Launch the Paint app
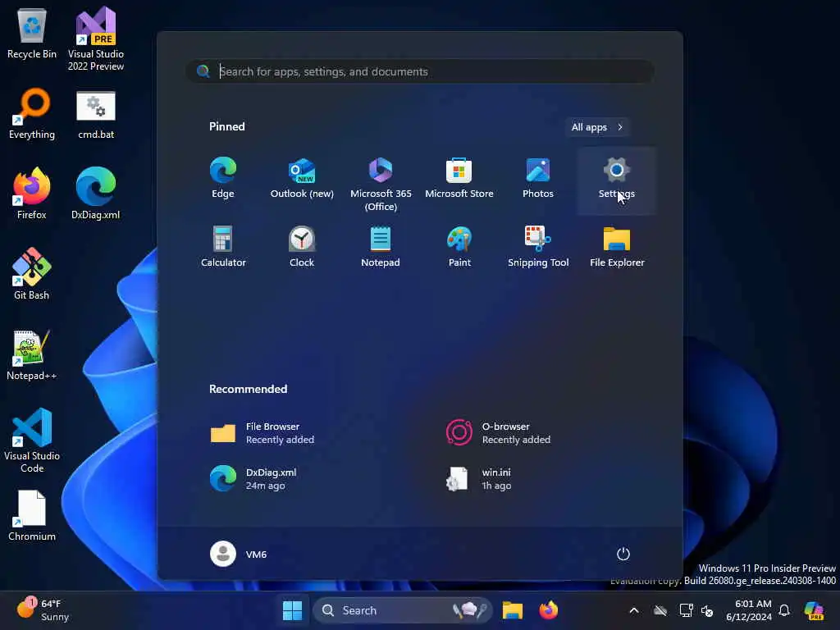Screen dimensions: 840x630 pyautogui.click(x=459, y=247)
